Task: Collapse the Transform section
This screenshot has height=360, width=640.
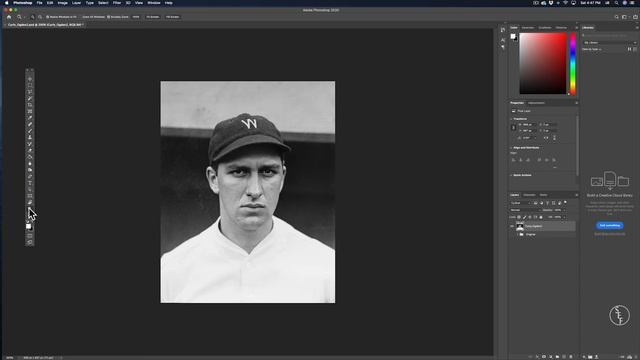Action: pyautogui.click(x=511, y=119)
